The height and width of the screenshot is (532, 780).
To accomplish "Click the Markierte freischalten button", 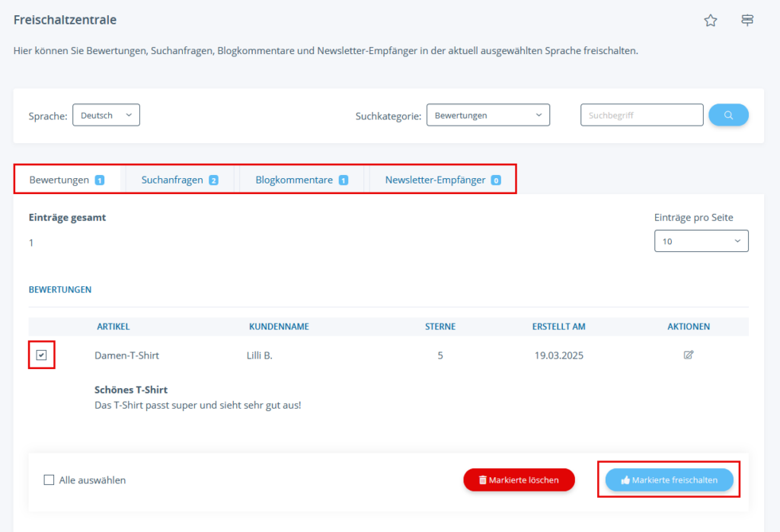I will pyautogui.click(x=669, y=480).
